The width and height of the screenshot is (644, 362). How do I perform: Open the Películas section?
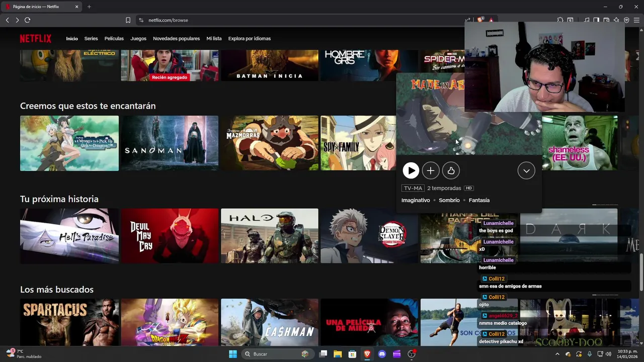tap(114, 39)
